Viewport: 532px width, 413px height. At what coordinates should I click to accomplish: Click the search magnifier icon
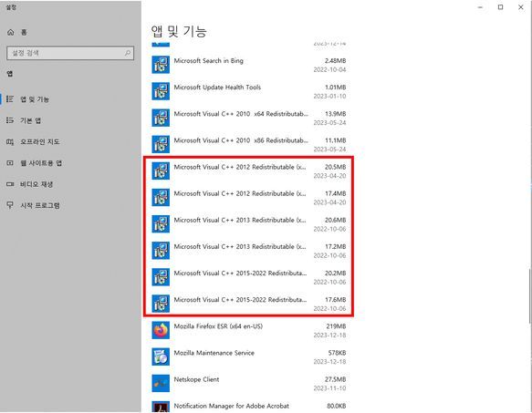(x=128, y=53)
